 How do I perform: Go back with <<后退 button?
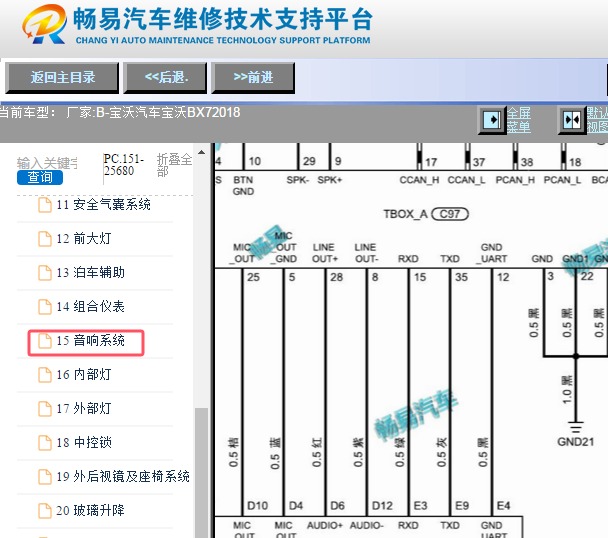(165, 78)
